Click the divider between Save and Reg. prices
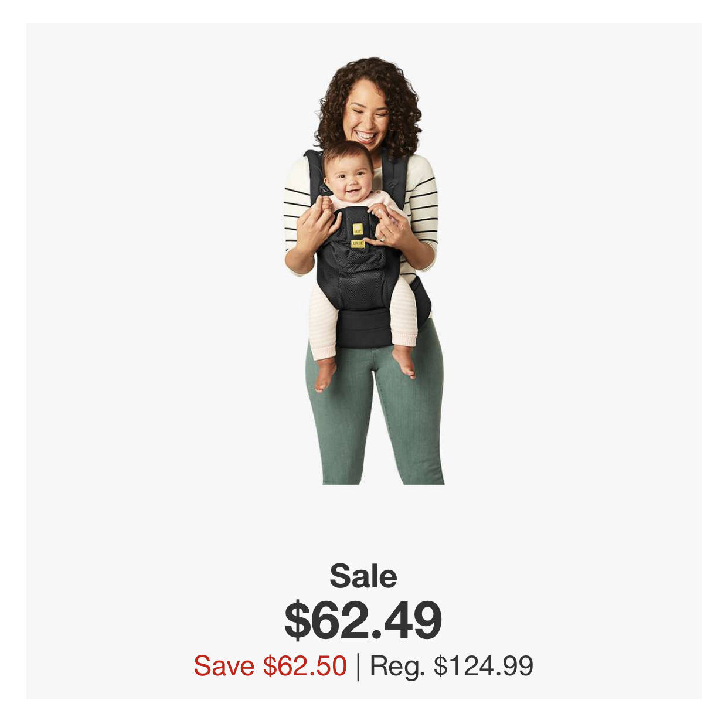728x724 pixels. pos(358,667)
